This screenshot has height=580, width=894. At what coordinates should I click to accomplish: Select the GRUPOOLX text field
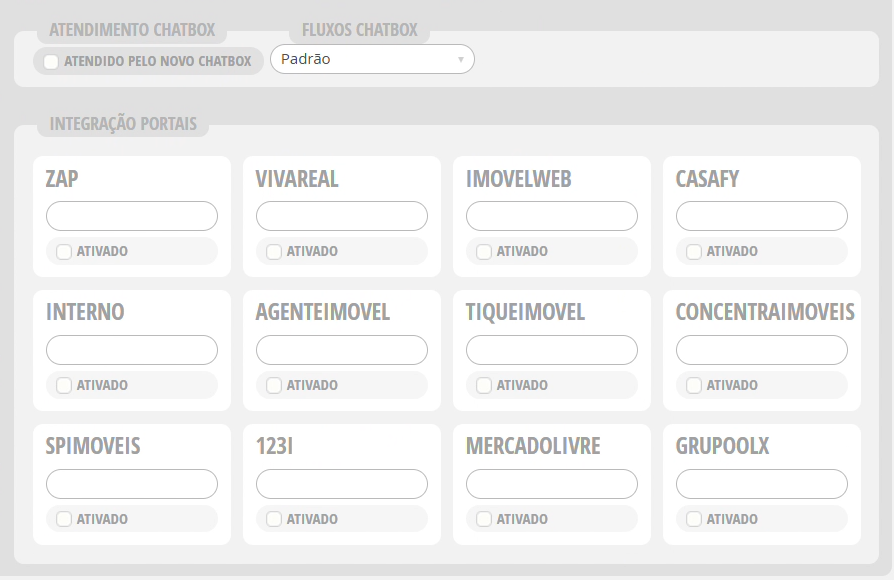[762, 484]
